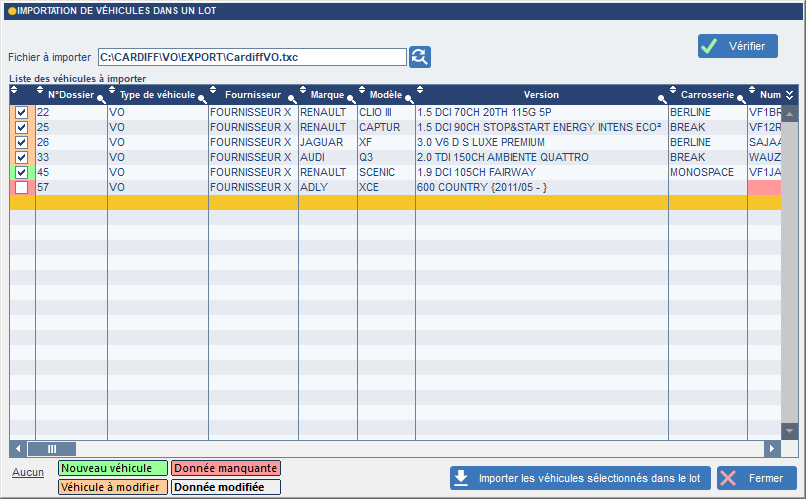Click the Q3 model cell
The image size is (806, 499).
tap(386, 157)
